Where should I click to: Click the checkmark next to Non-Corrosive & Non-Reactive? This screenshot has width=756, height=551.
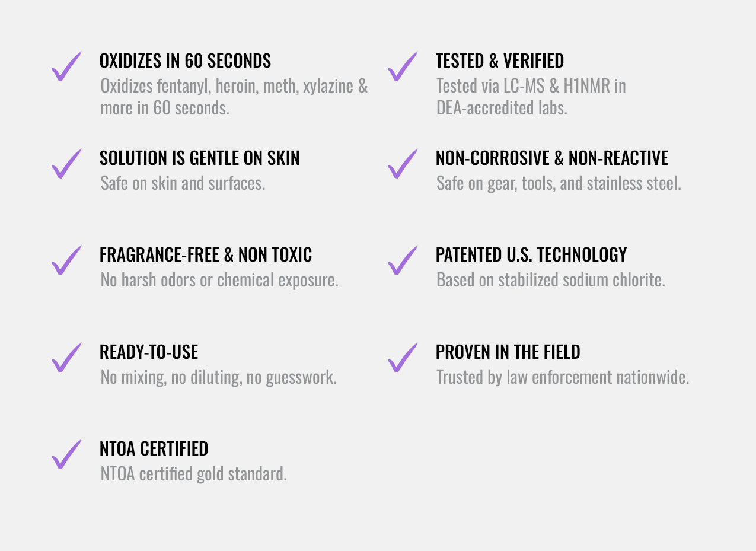402,164
